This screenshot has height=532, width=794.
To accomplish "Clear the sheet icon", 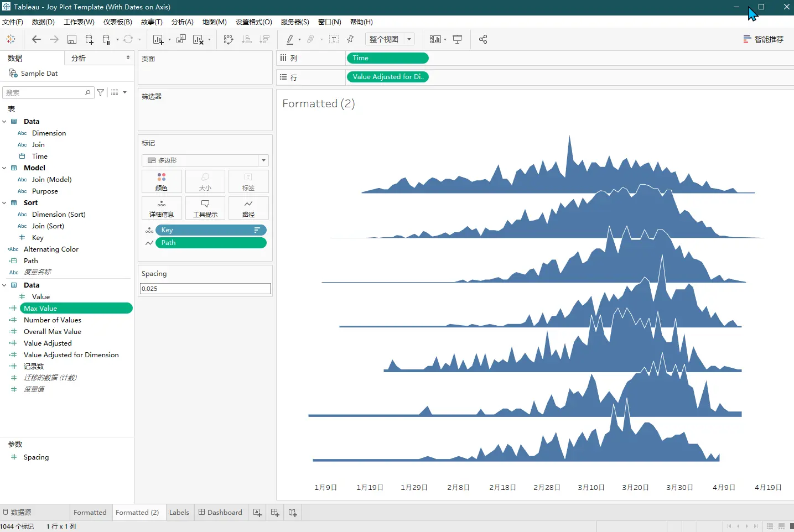I will click(x=198, y=39).
